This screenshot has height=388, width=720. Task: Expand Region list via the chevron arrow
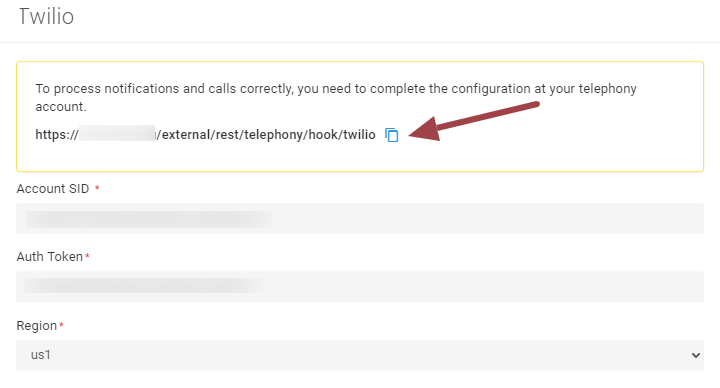[696, 355]
